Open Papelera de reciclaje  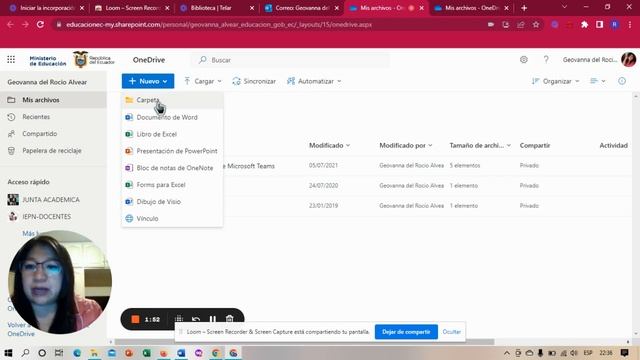53,151
